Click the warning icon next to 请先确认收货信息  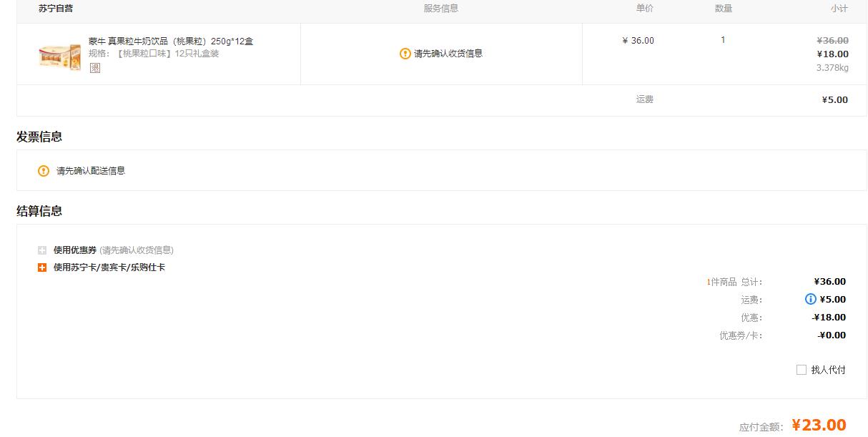click(405, 54)
